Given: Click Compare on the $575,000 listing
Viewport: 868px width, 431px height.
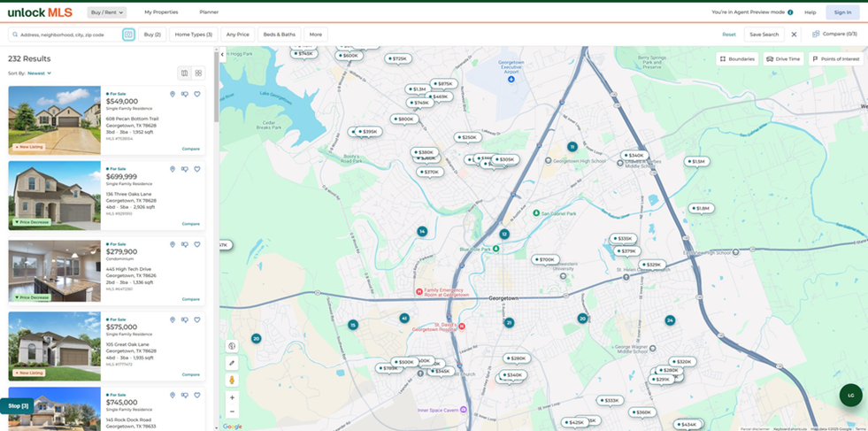Looking at the screenshot, I should 191,374.
